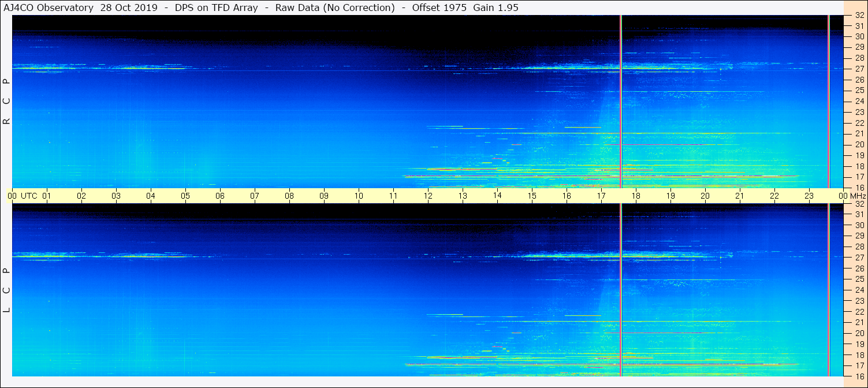Click the RCP panel's 32 MHz scale label
Viewport: 868px width, 388px height.
859,16
